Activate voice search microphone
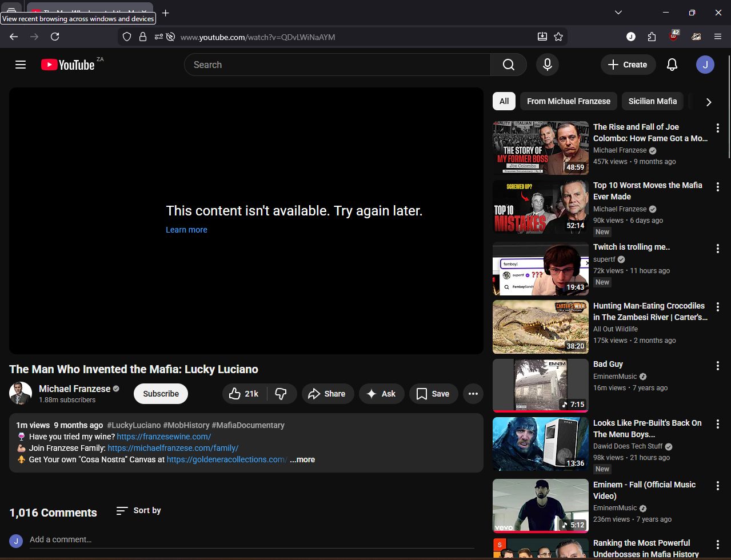The image size is (731, 560). click(x=547, y=65)
